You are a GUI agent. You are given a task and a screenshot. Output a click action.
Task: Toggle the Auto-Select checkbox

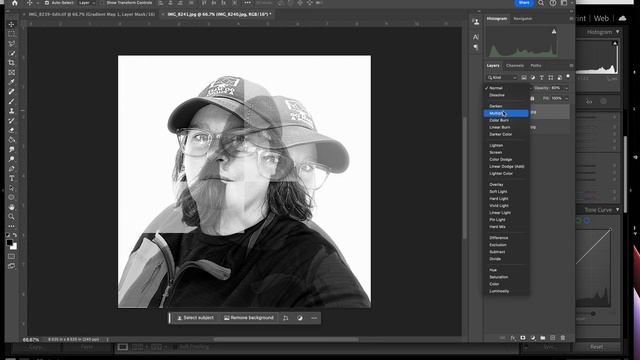[x=47, y=3]
